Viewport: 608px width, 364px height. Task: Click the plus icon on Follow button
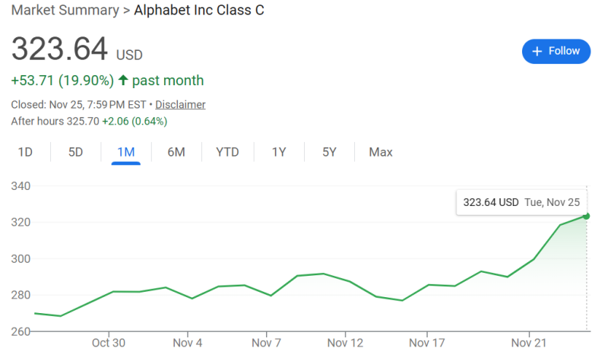(x=537, y=51)
